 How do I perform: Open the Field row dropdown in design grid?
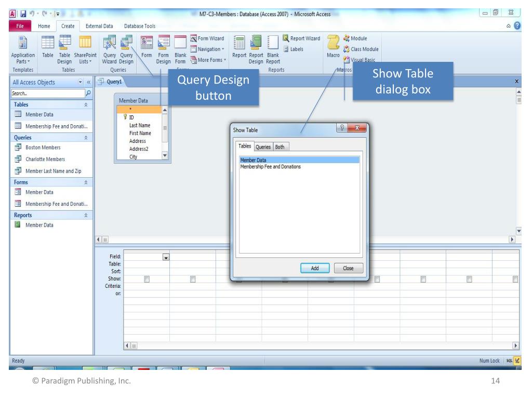click(x=166, y=258)
